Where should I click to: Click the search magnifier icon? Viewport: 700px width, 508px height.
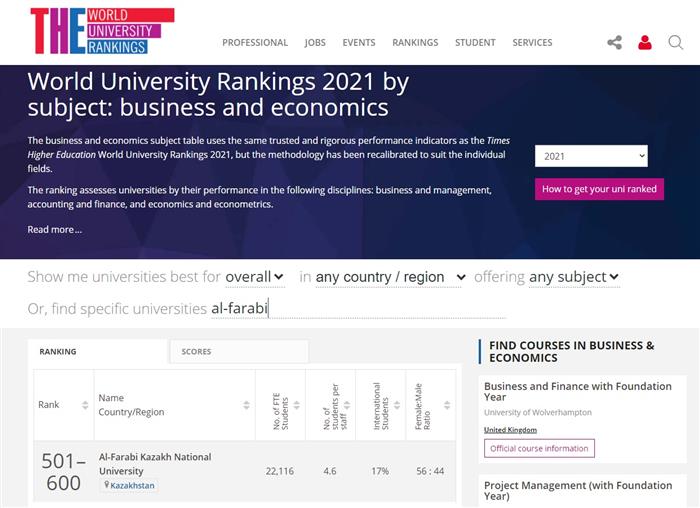tap(676, 42)
